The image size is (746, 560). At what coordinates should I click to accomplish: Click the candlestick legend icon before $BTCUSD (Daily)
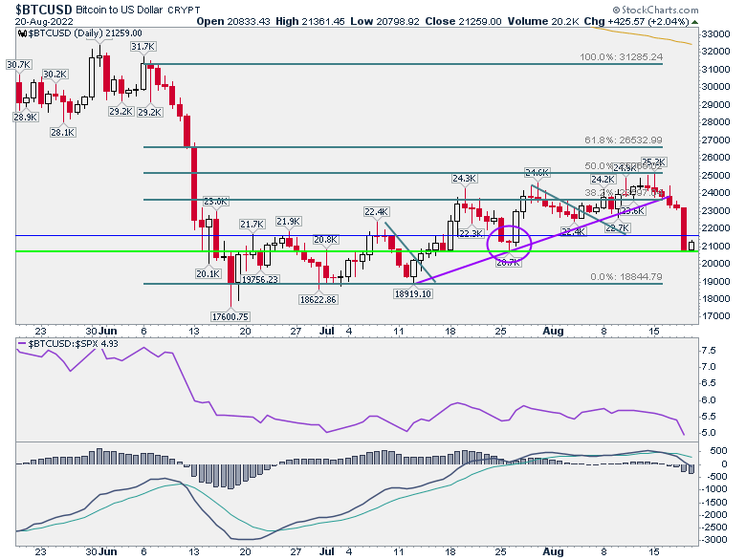pos(23,33)
